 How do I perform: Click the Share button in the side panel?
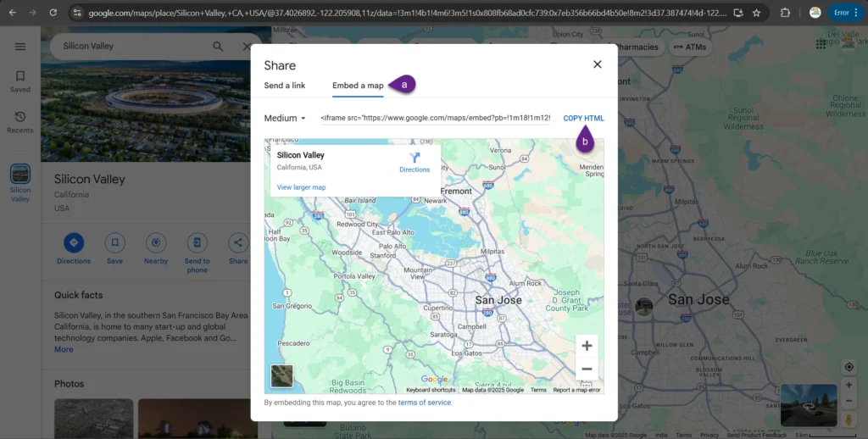coord(238,249)
